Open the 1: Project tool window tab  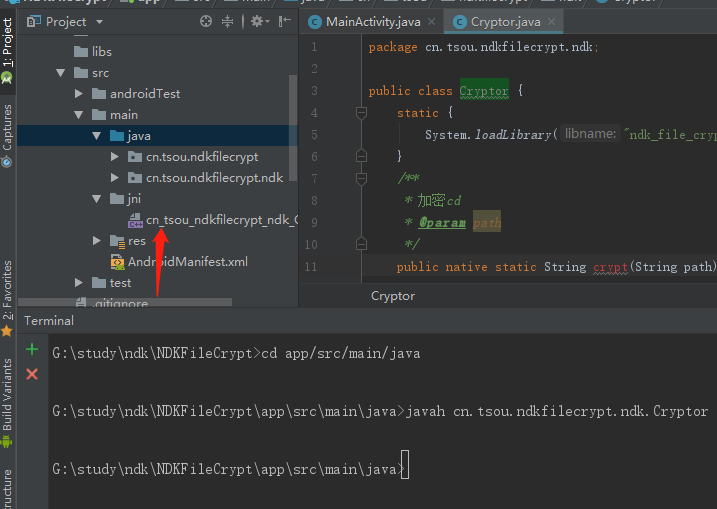7,50
